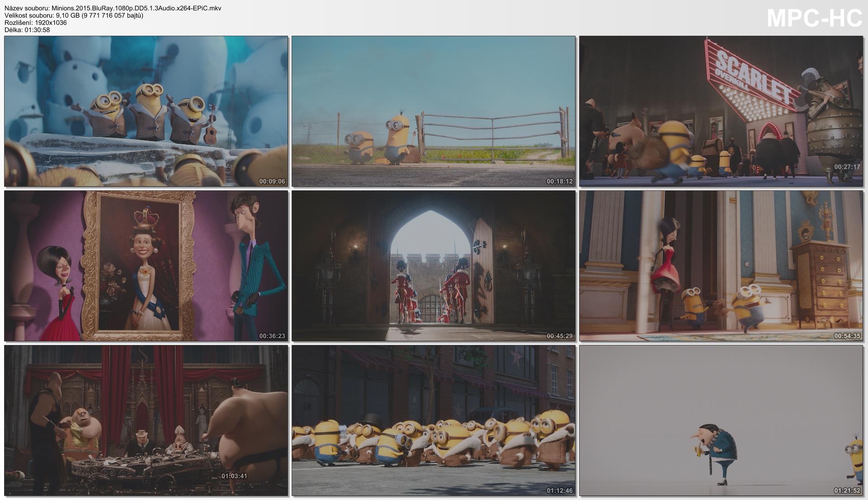868x500 pixels.
Task: Click the 00:27:17 timestamp label
Action: (x=847, y=167)
